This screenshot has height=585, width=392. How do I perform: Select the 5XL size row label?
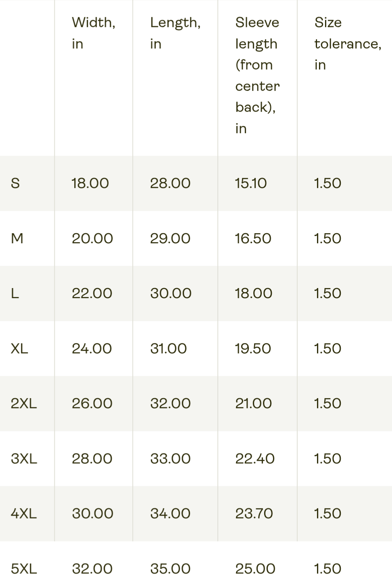24,569
